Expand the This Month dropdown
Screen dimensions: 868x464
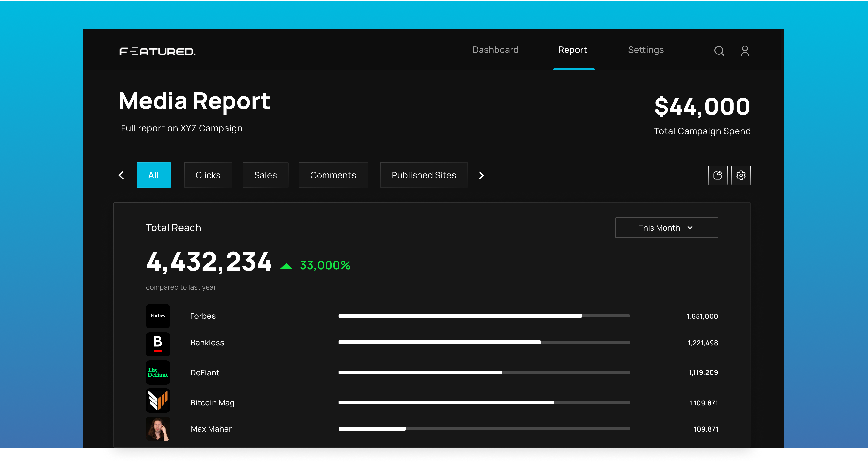coord(666,228)
